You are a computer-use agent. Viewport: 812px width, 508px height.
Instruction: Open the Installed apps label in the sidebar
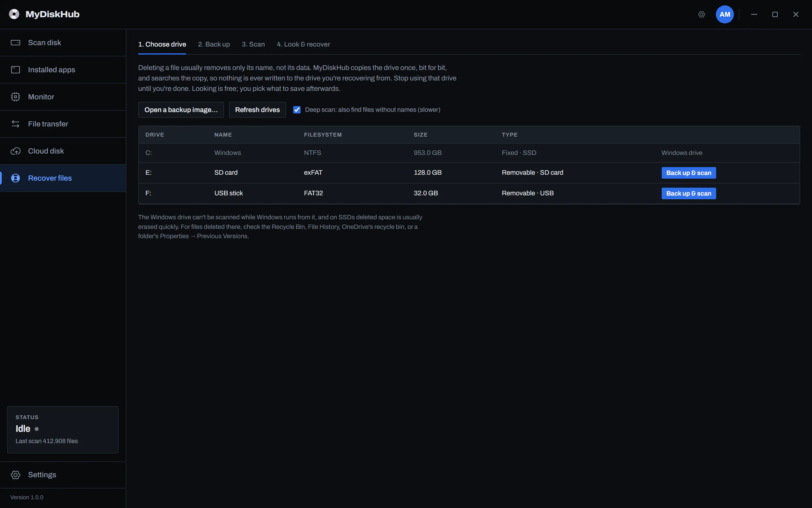[x=52, y=69]
